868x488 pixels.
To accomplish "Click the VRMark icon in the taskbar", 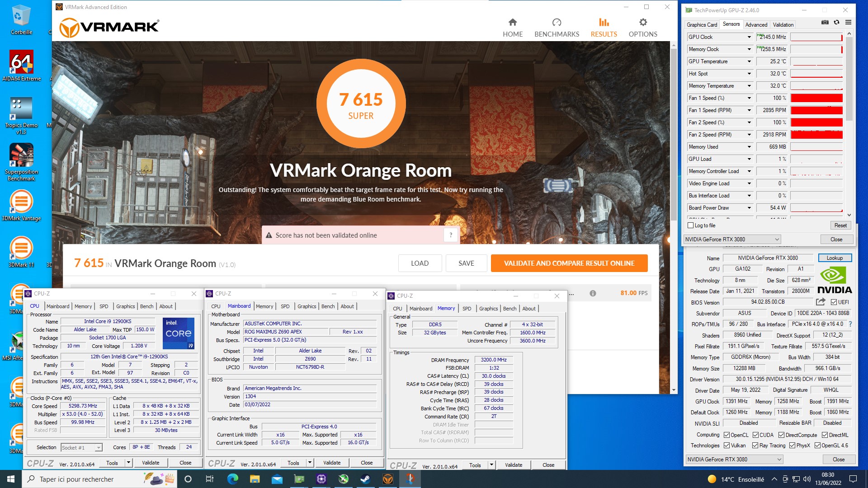I will coord(387,479).
